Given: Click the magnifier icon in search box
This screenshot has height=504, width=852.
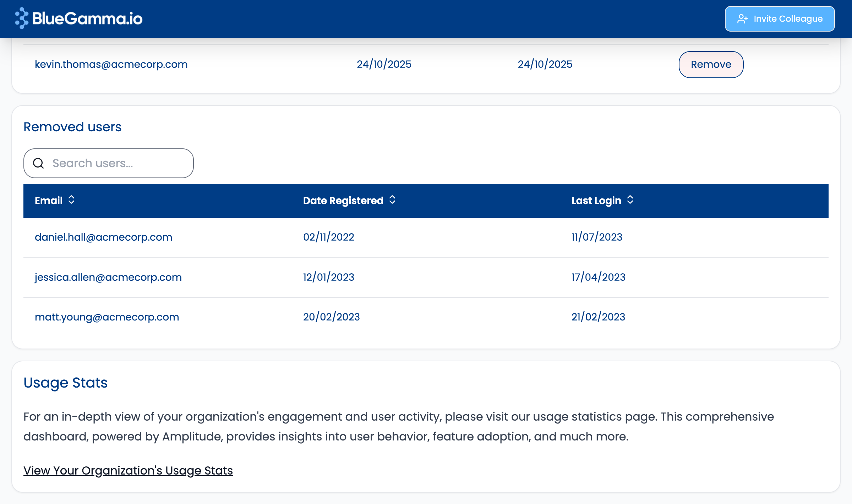Looking at the screenshot, I should [x=38, y=163].
